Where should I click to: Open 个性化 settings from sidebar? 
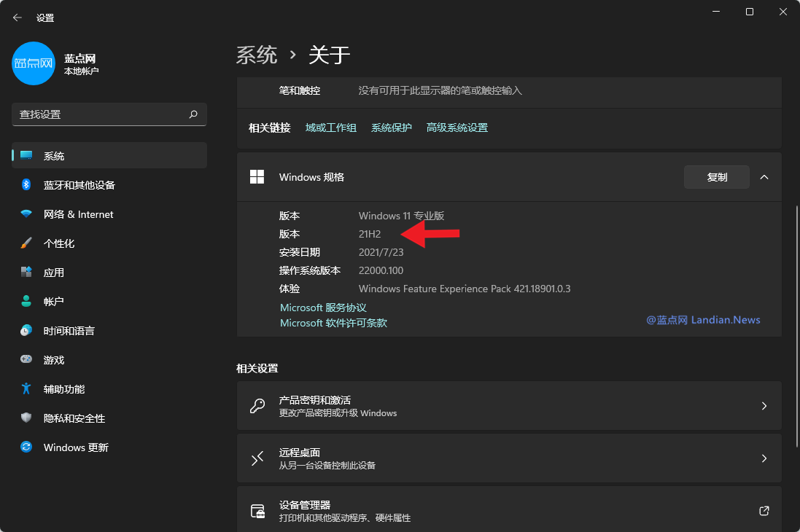58,243
